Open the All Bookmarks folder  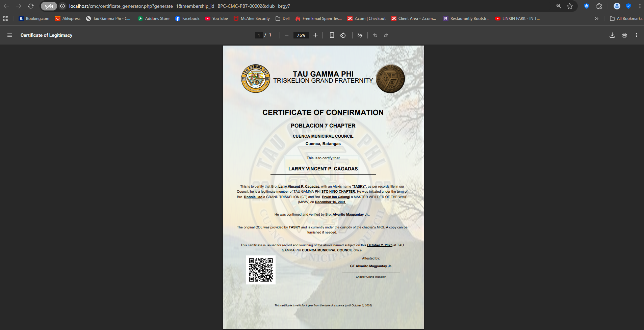tap(626, 19)
